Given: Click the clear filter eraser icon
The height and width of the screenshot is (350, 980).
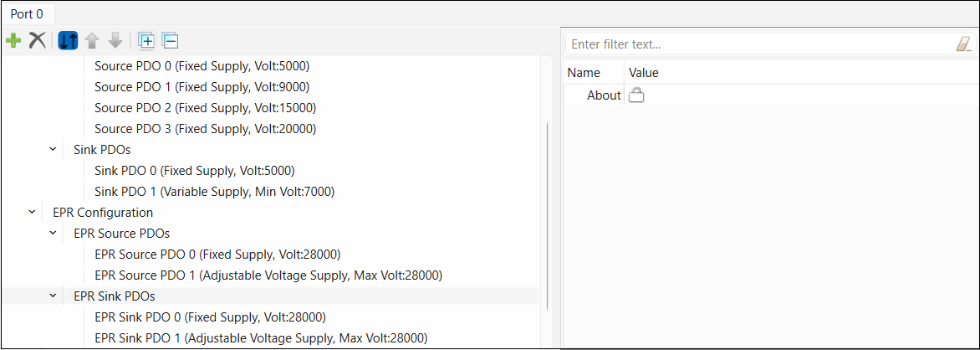Looking at the screenshot, I should click(963, 44).
